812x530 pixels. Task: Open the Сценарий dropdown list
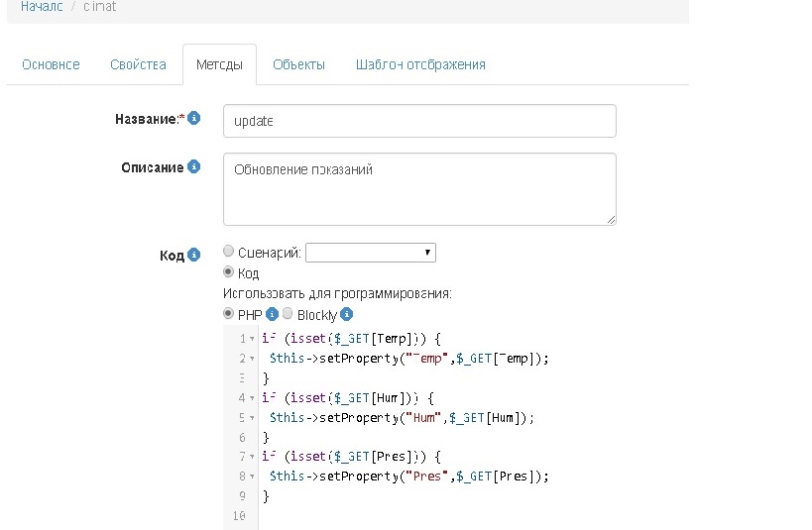coord(370,253)
